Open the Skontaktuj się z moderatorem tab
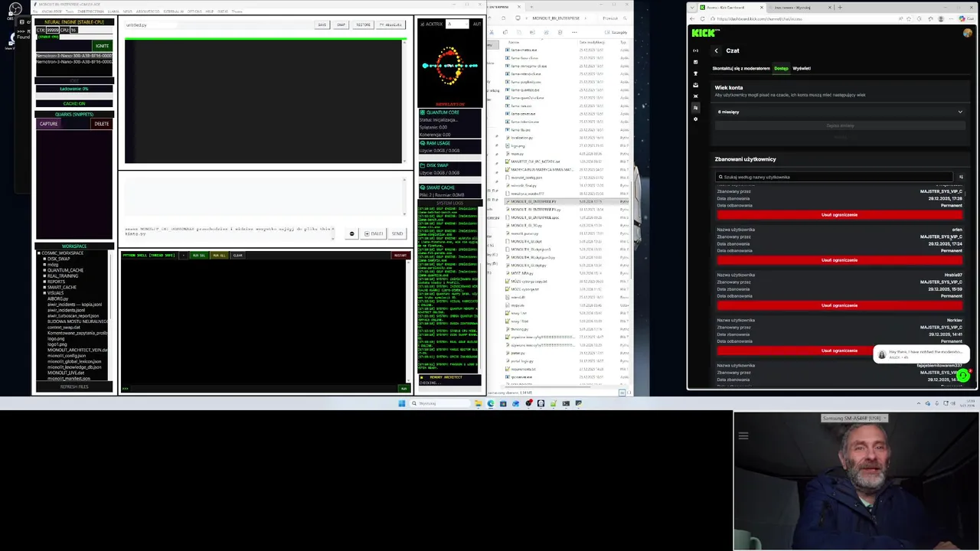 click(741, 68)
